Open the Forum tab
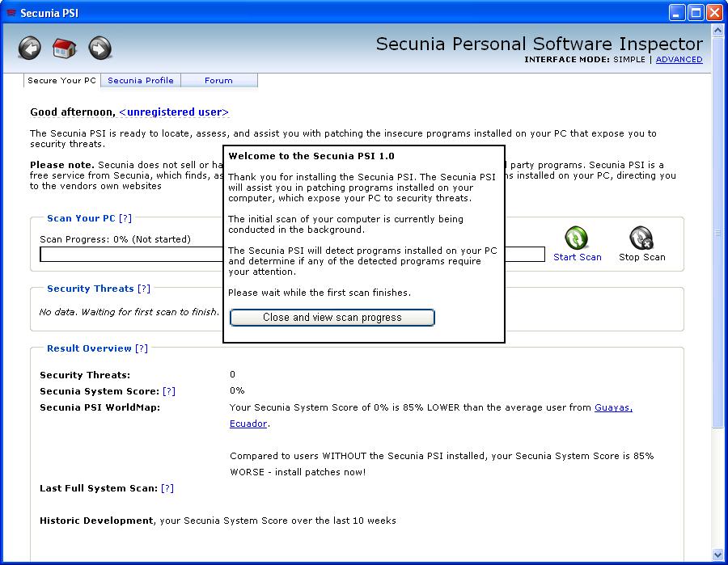Viewport: 728px width, 565px height. coord(218,80)
